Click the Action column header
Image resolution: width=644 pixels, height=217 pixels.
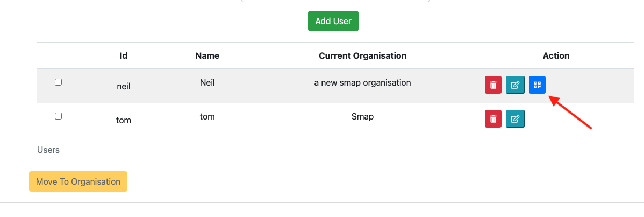(x=556, y=55)
